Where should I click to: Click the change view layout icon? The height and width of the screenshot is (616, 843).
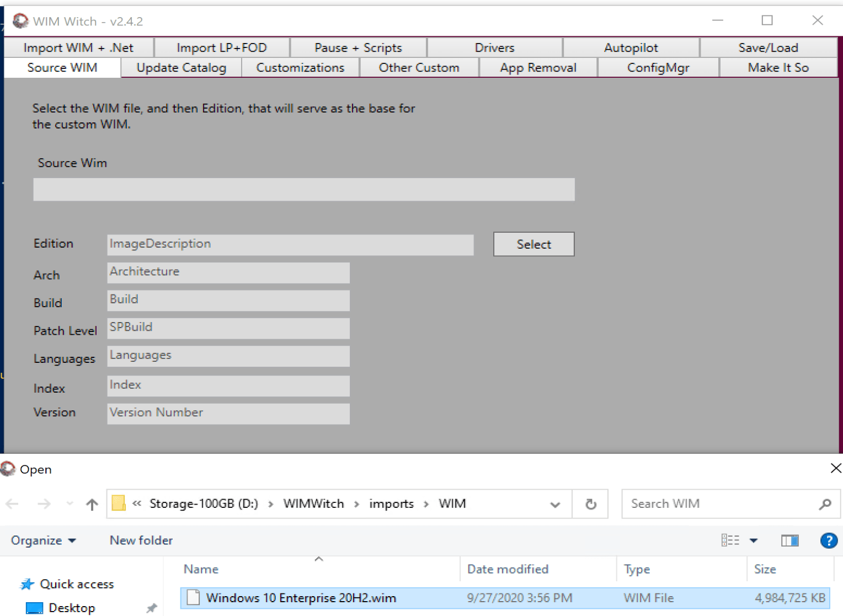click(x=730, y=540)
